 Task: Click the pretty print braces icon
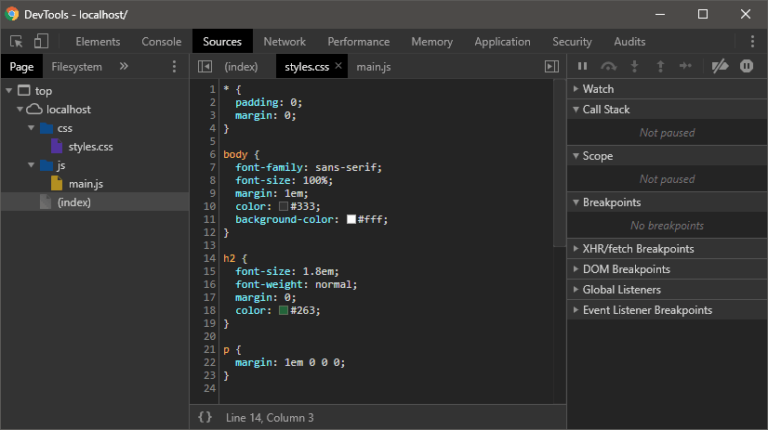pos(205,417)
